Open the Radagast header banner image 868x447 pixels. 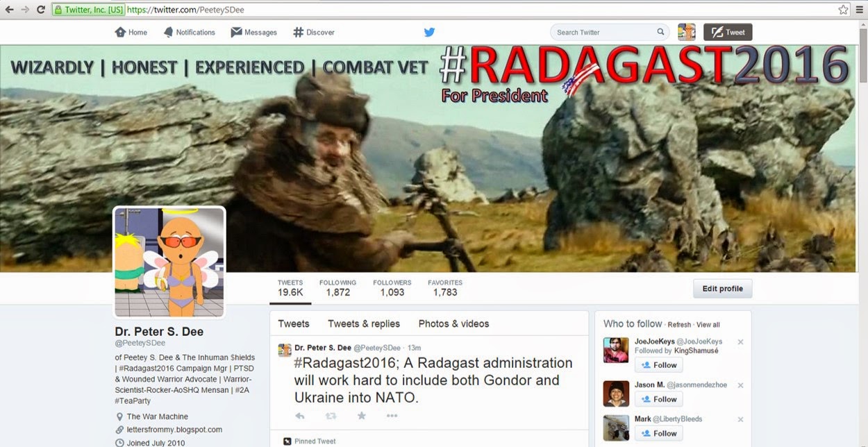point(428,158)
